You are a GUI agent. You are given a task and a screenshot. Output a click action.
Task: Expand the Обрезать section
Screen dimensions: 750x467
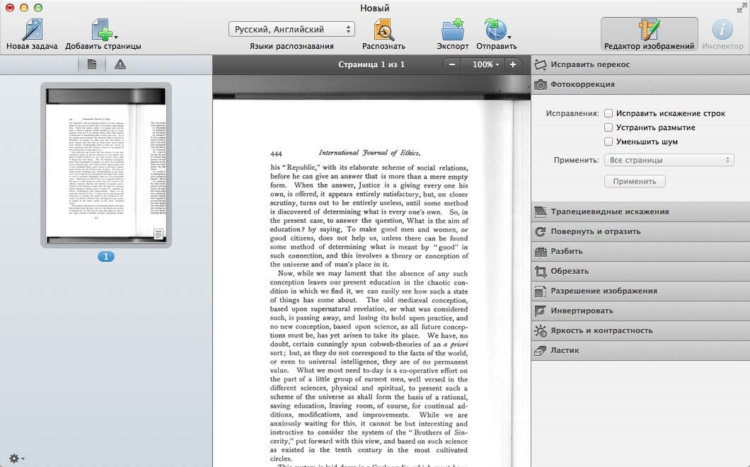(x=641, y=271)
